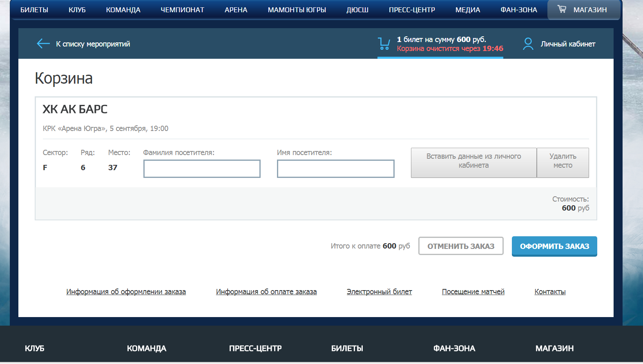This screenshot has width=643, height=364.
Task: Open cart summary 1 билет на сумму 600 руб
Action: tap(441, 40)
